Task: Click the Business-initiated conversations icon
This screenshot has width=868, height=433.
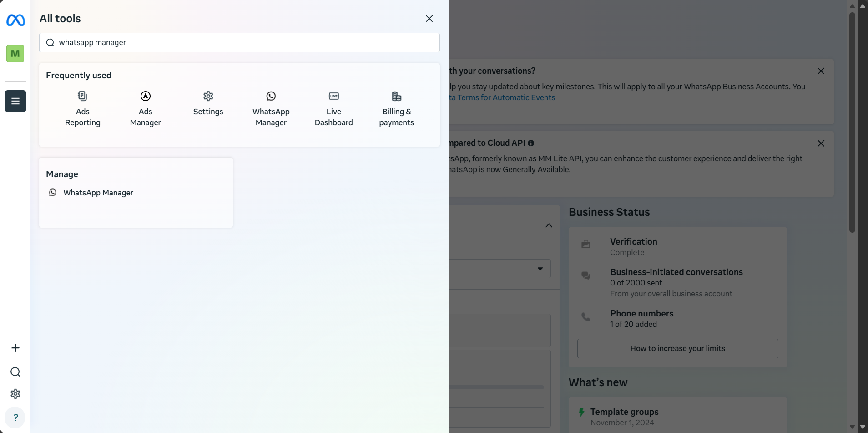Action: 586,275
